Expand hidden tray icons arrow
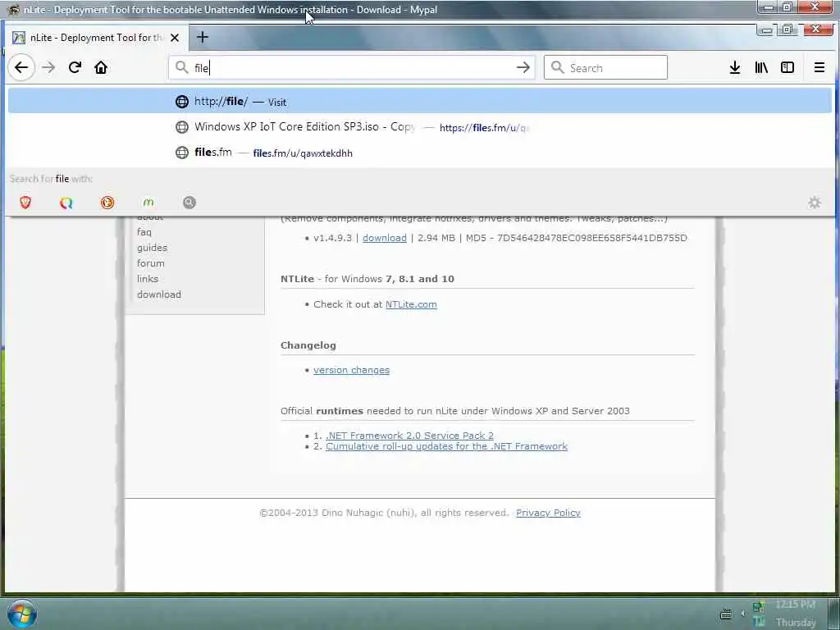This screenshot has width=840, height=630. point(742,614)
